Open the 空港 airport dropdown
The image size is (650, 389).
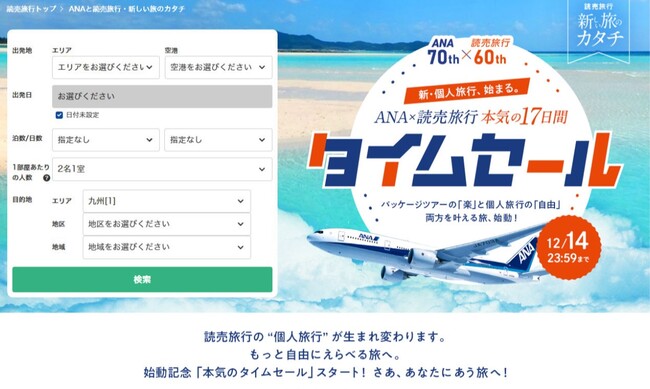[x=218, y=67]
